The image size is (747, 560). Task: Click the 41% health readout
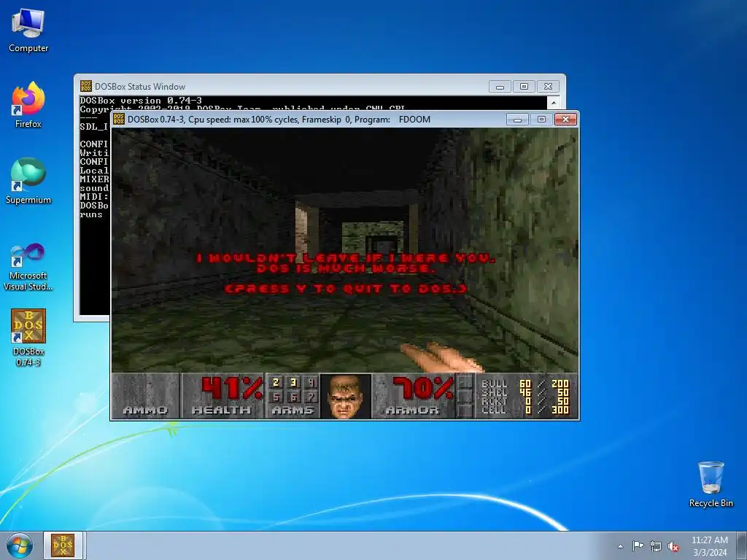pyautogui.click(x=231, y=388)
